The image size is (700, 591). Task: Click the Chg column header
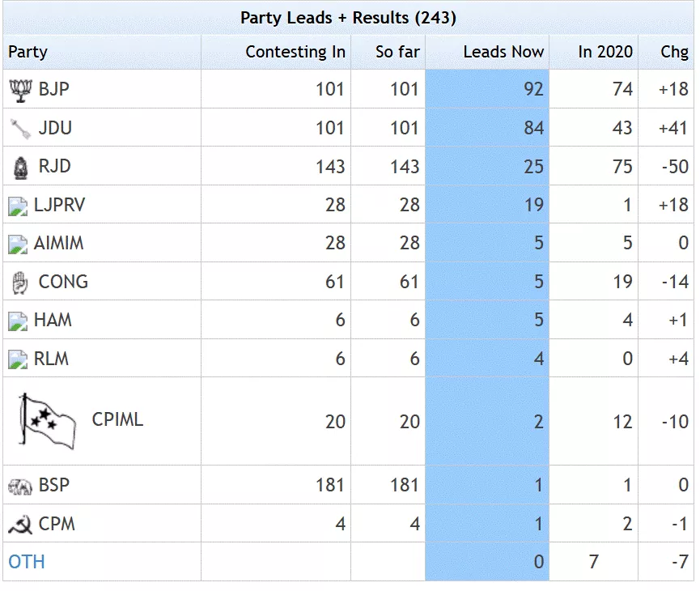coord(674,52)
